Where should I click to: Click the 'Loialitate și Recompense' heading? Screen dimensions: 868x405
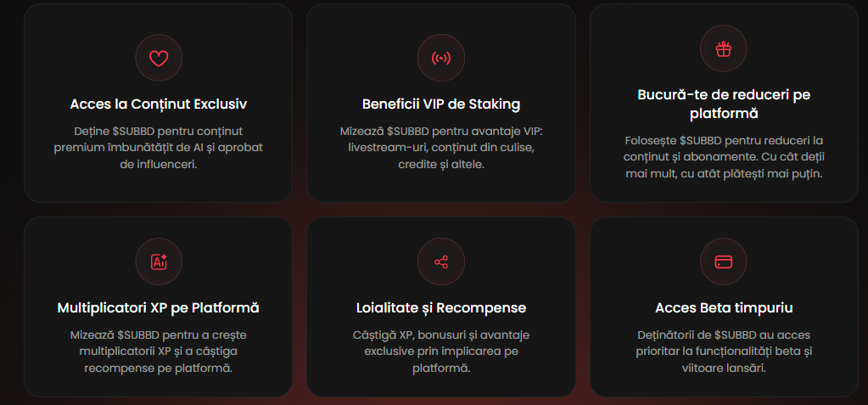[441, 308]
